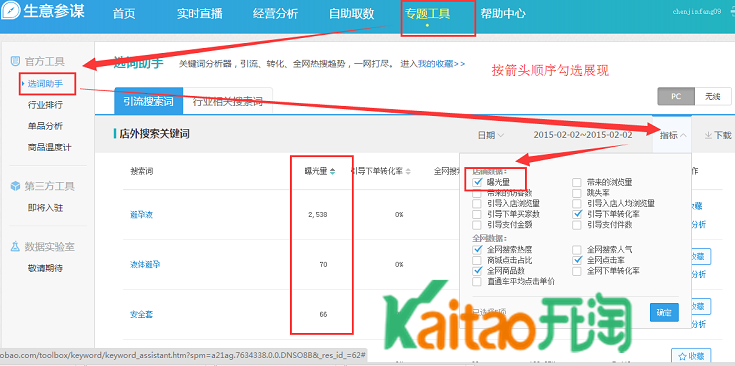Screen dimensions: 735x366
Task: Switch to the 行业相关搜索词 tab
Action: click(x=227, y=101)
